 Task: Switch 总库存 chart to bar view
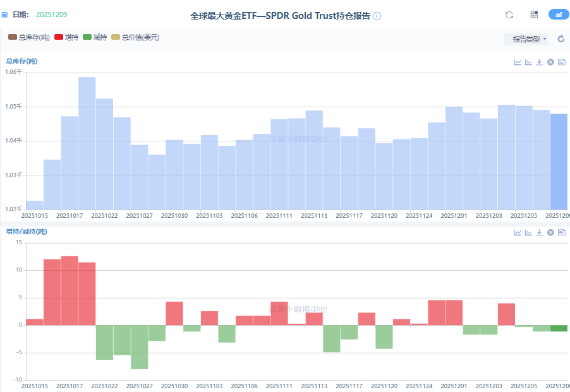pyautogui.click(x=528, y=62)
